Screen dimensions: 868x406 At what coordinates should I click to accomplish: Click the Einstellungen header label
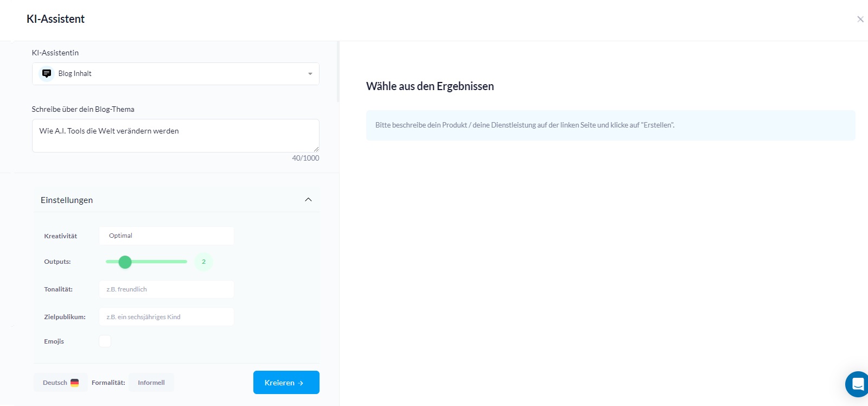[67, 200]
